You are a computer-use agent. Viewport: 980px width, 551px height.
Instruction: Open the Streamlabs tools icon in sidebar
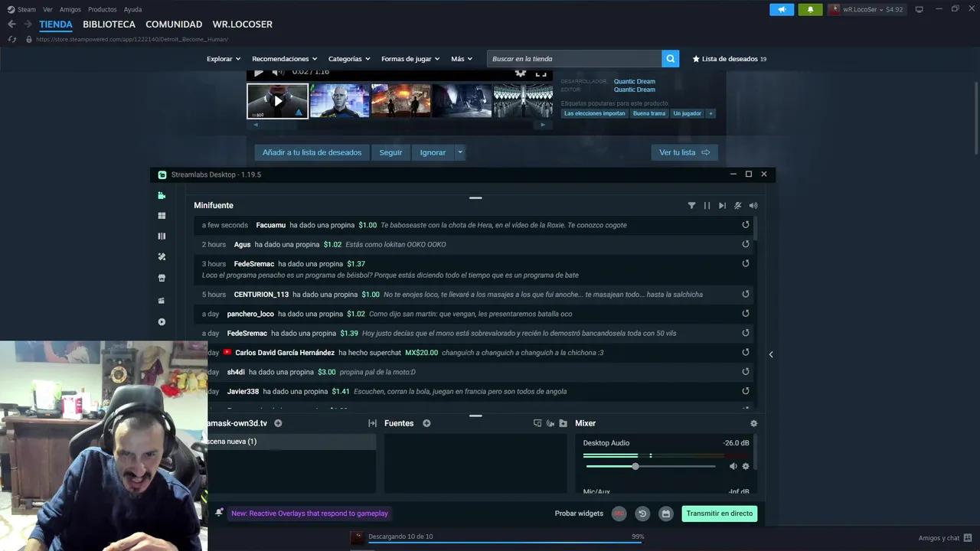[x=162, y=257]
